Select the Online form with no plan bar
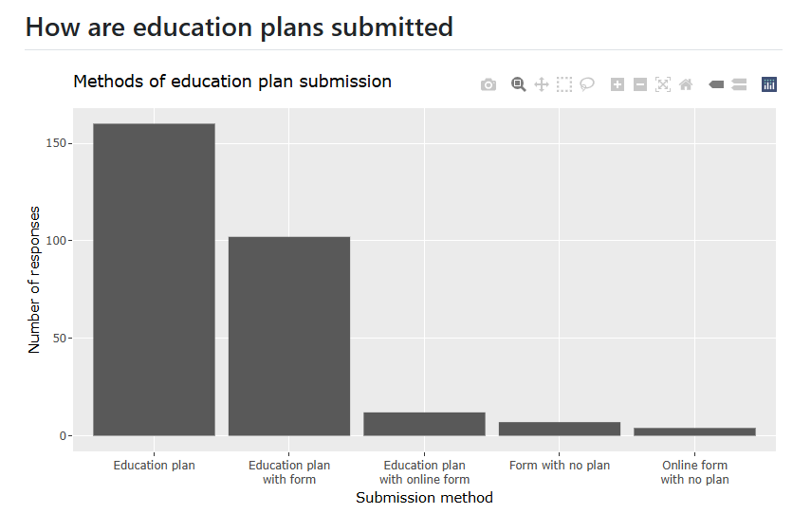 point(694,431)
